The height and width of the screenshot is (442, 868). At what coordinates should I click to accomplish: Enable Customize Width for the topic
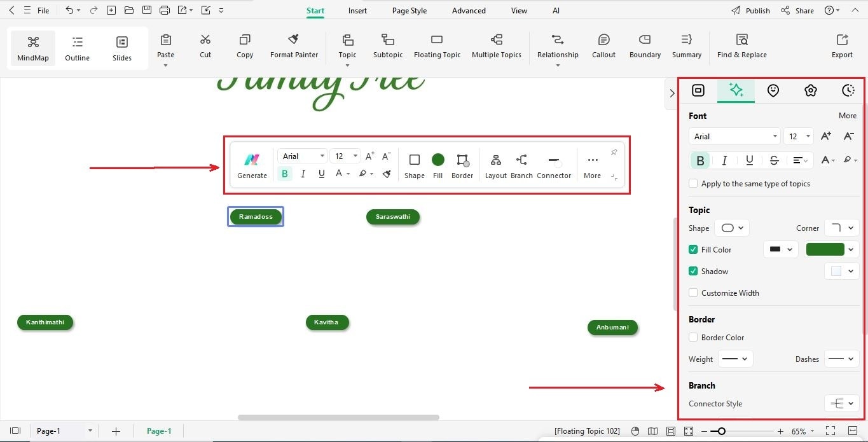[692, 293]
